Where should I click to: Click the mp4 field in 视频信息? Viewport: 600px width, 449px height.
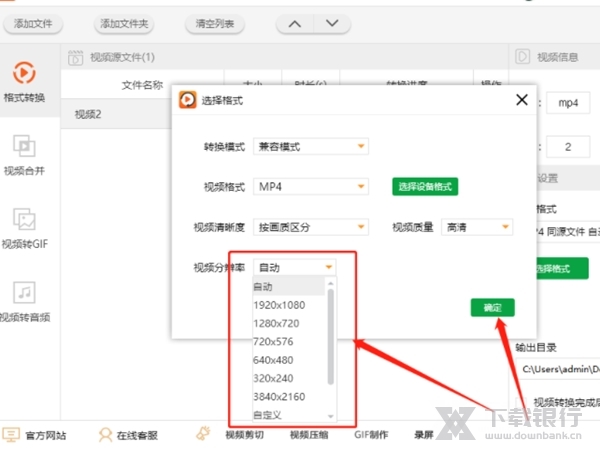568,103
